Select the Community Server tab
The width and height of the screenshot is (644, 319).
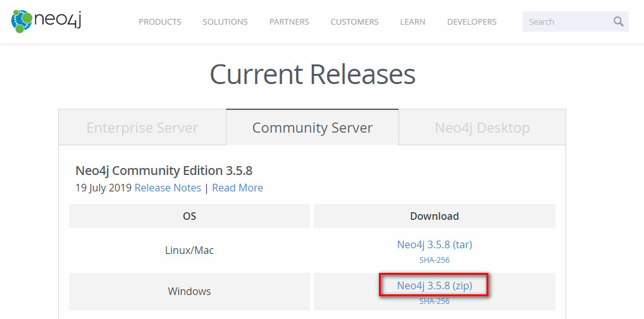tap(312, 128)
